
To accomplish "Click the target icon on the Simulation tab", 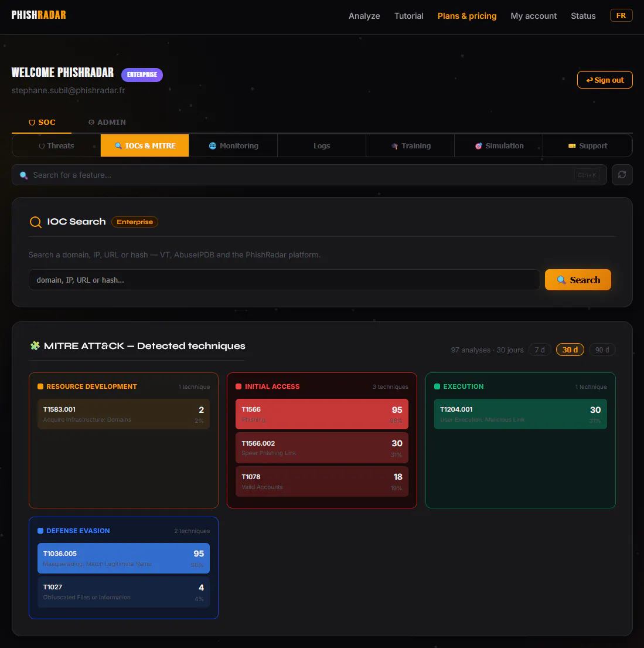I will tap(478, 146).
